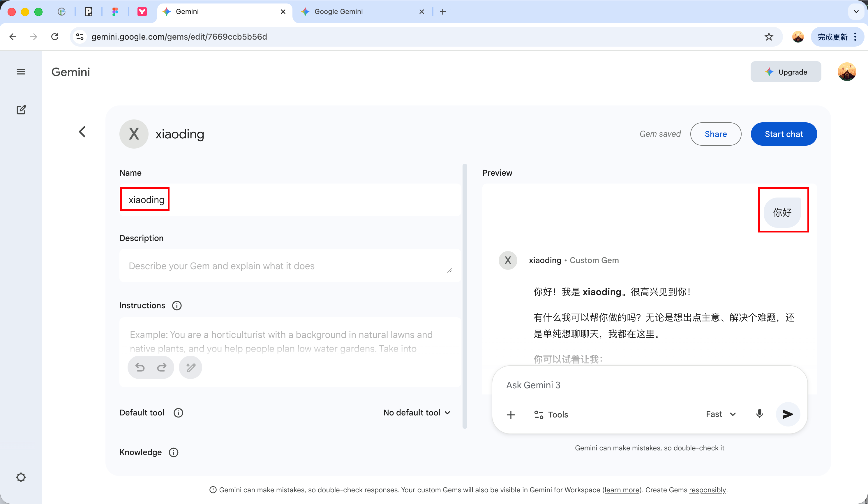Open the Knowledge info tooltip

pyautogui.click(x=173, y=452)
